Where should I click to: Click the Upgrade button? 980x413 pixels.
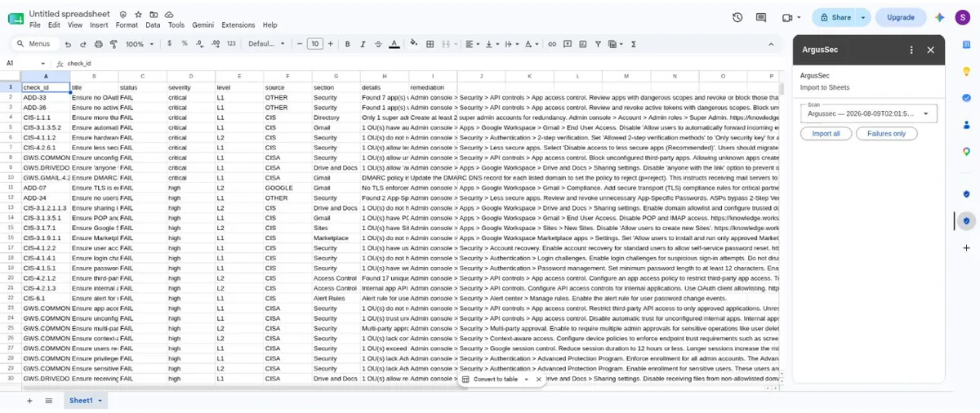point(901,17)
